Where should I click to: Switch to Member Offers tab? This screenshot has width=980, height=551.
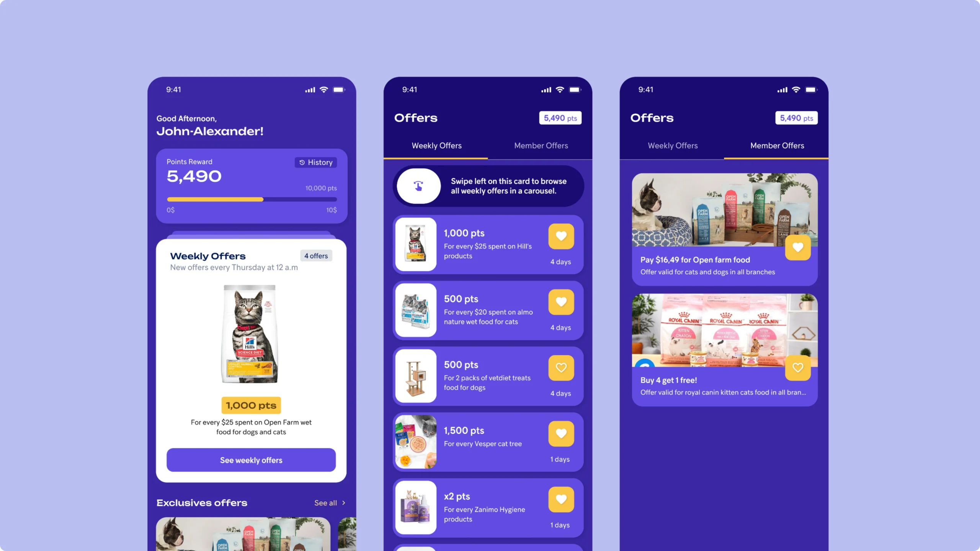541,145
